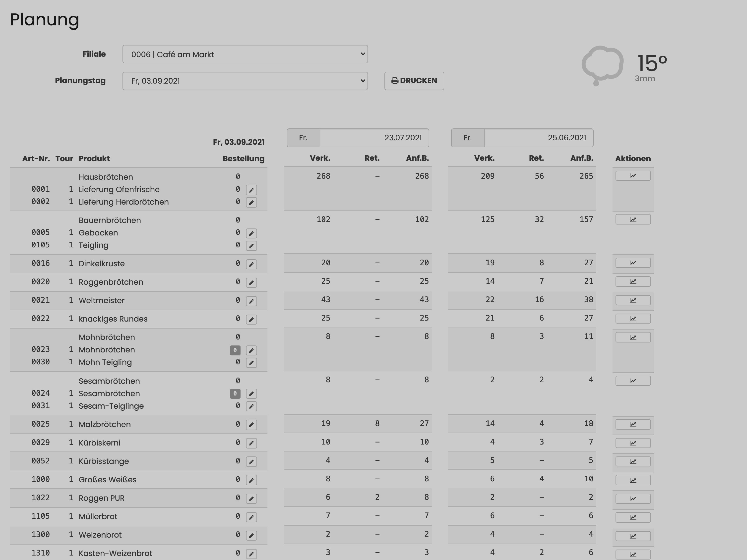Open the Planungstag date dropdown
The width and height of the screenshot is (747, 560).
(x=245, y=81)
